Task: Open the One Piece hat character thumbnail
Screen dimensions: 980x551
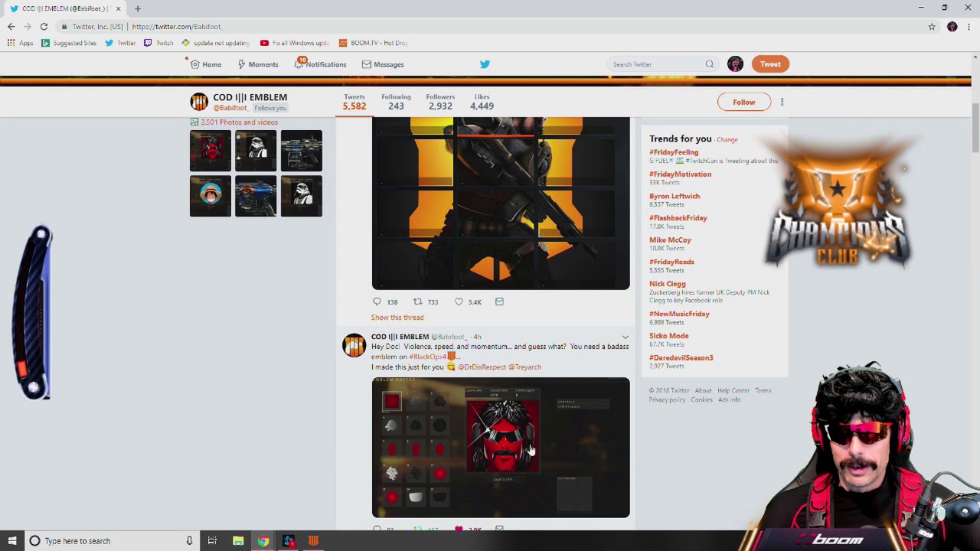Action: [x=211, y=196]
